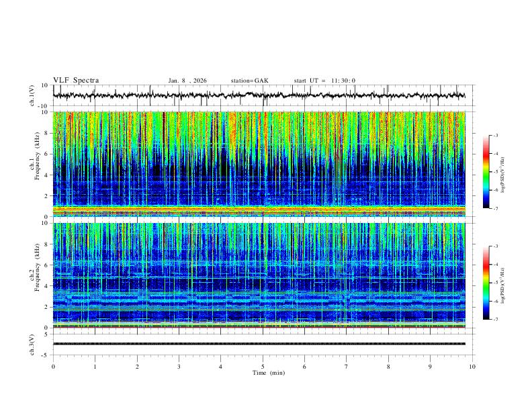Click the ch.2 spectrogram "2" kHz tick
532x411 pixels.
46,307
